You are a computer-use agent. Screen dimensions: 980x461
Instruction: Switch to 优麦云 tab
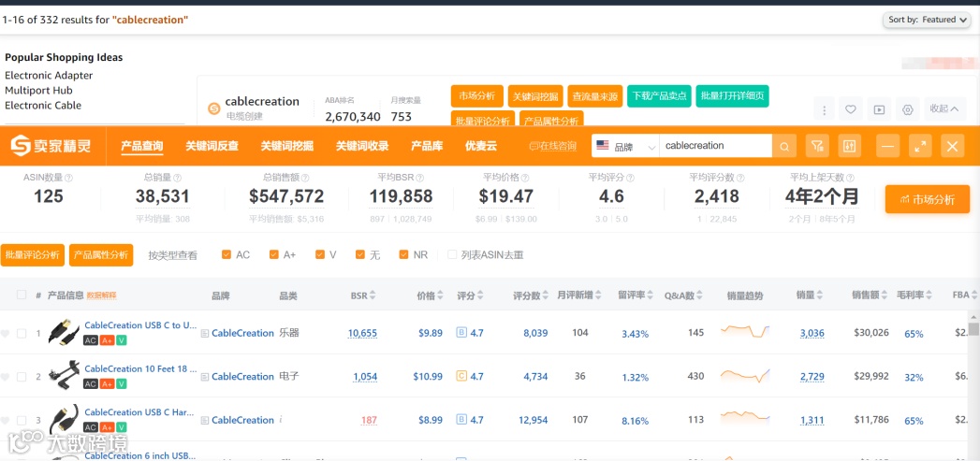click(x=480, y=146)
